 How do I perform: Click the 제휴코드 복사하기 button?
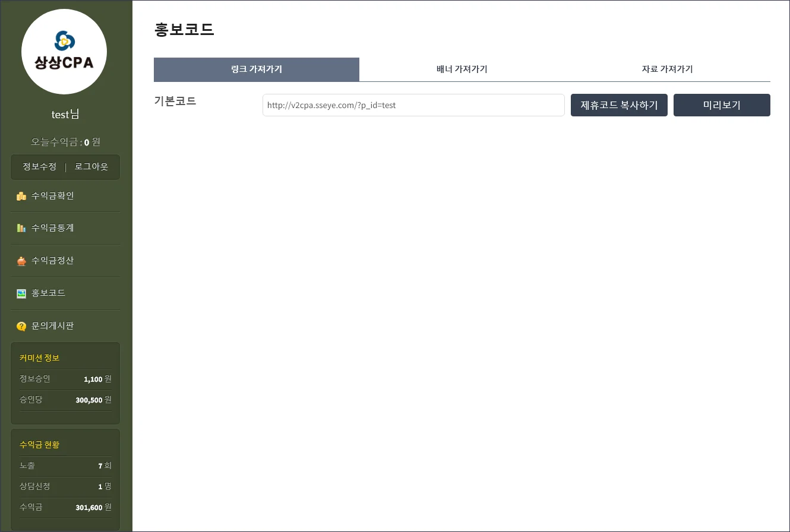[x=619, y=105]
